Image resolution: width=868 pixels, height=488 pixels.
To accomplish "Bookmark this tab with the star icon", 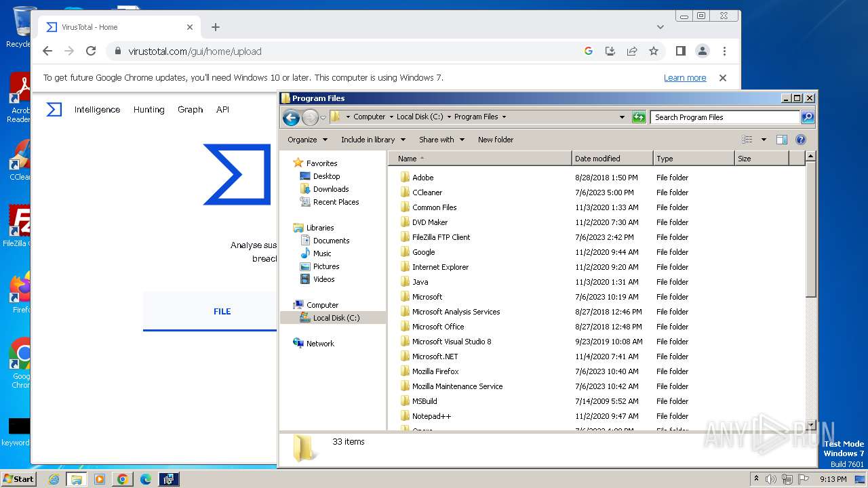I will click(654, 51).
